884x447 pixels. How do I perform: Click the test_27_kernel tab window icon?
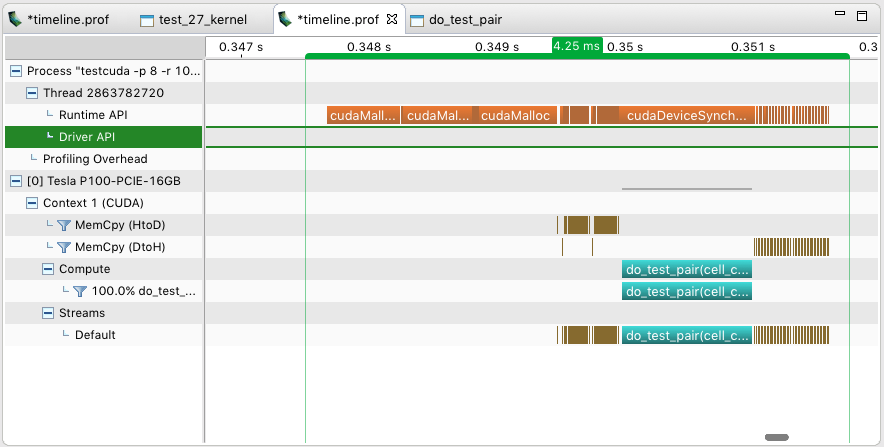point(147,21)
